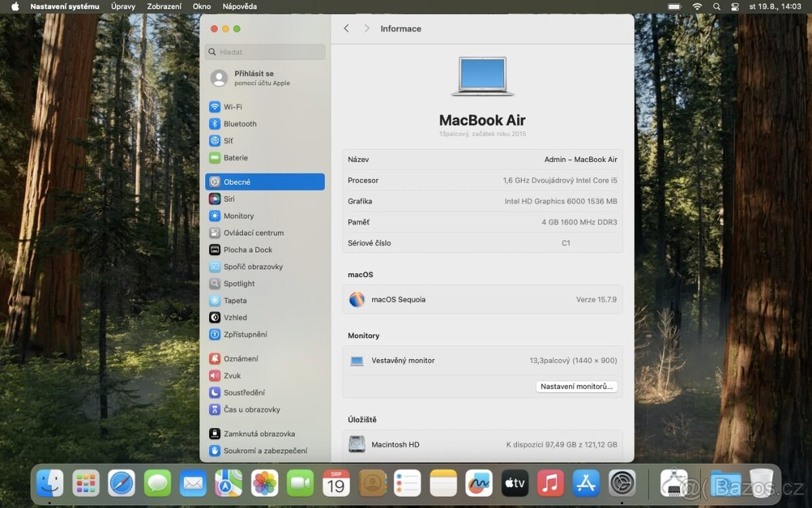Screen dimensions: 812x508
Task: Open Music from the Dock
Action: pyautogui.click(x=551, y=483)
